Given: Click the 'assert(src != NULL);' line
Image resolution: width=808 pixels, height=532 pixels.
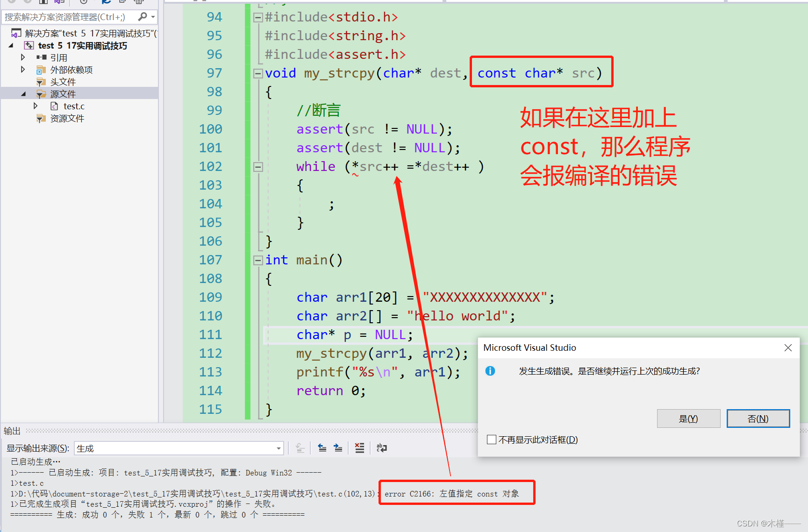Looking at the screenshot, I should 374,129.
